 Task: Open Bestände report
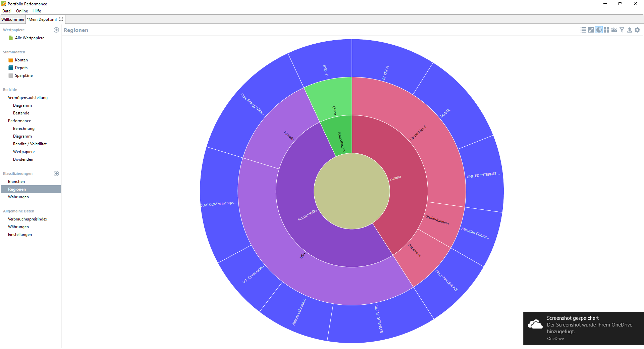(21, 113)
